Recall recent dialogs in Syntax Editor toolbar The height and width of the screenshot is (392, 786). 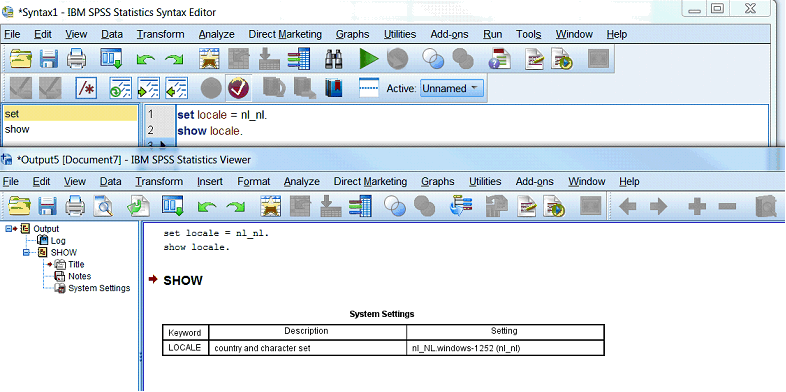[x=110, y=59]
